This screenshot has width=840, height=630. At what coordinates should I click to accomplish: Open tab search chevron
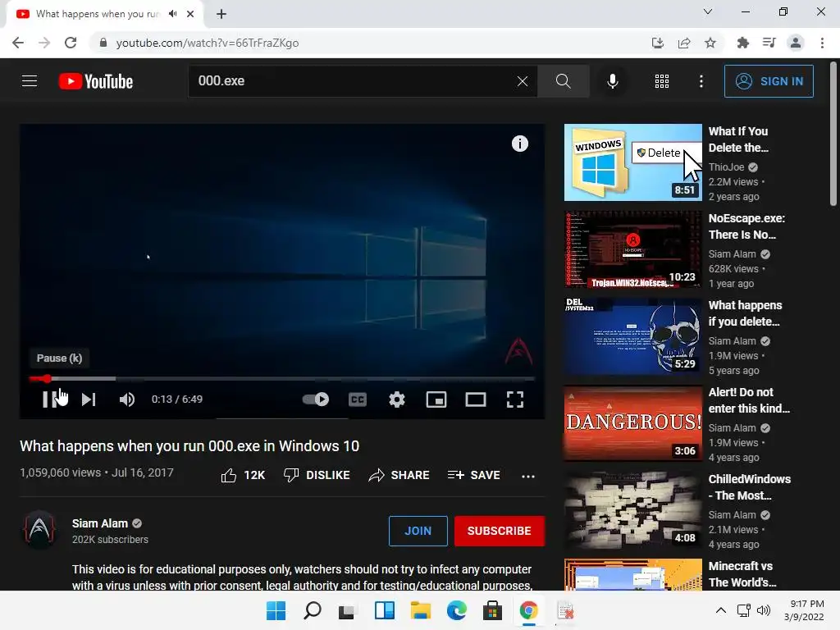click(708, 11)
